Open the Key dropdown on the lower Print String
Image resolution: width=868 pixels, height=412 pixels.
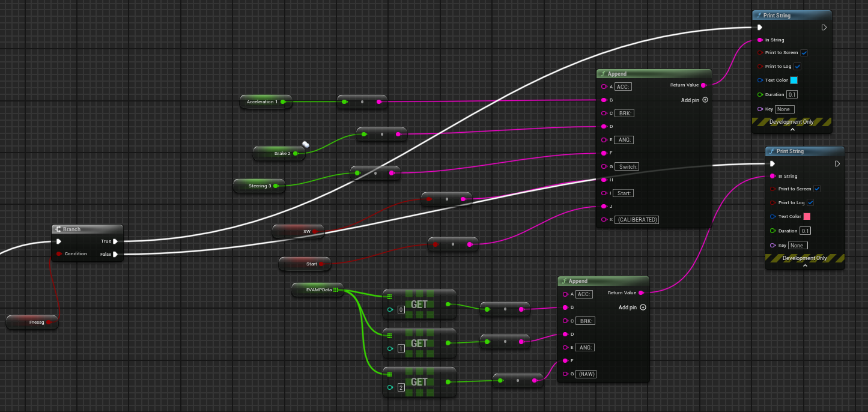798,245
